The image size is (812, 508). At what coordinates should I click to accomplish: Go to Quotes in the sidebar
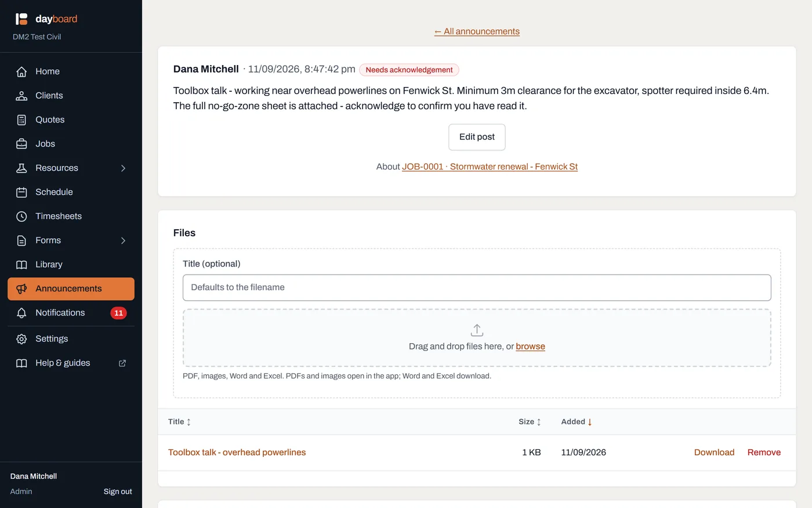pos(71,120)
